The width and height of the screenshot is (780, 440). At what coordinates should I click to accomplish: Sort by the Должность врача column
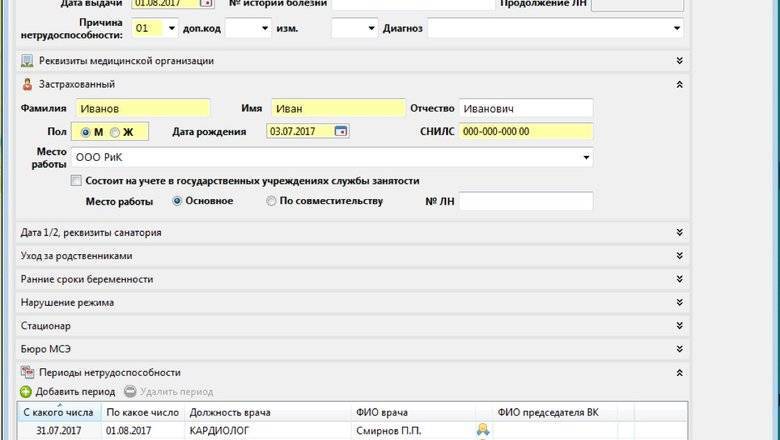point(268,412)
